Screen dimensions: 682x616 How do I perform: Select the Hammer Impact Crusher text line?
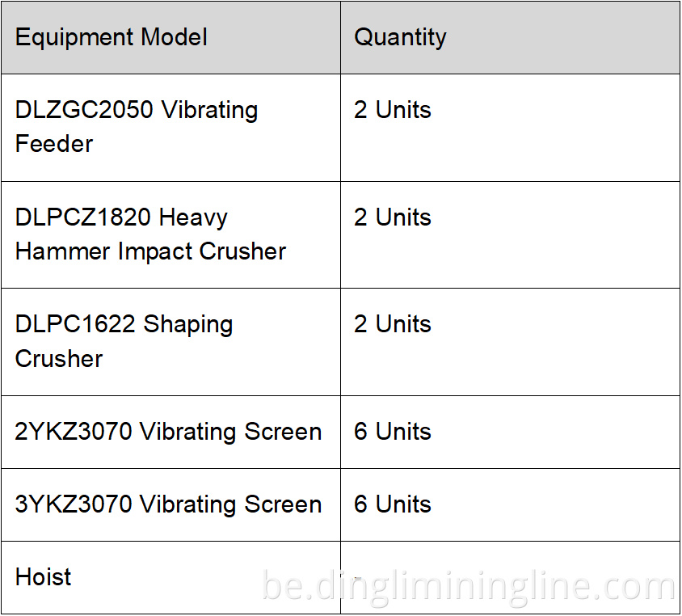point(150,251)
